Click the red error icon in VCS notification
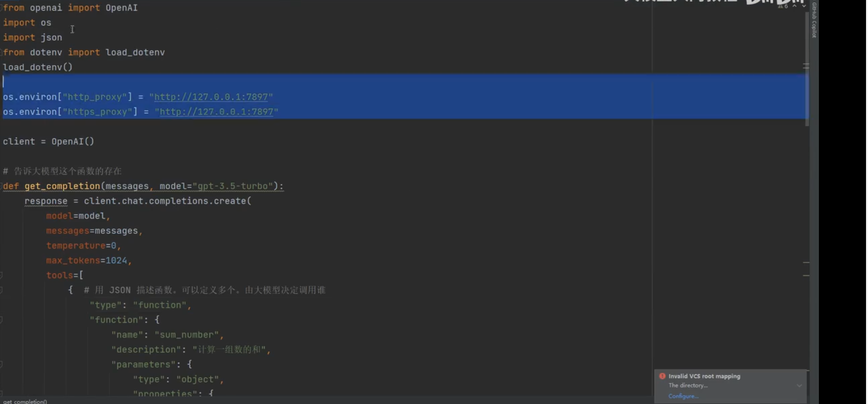This screenshot has width=868, height=404. point(662,376)
